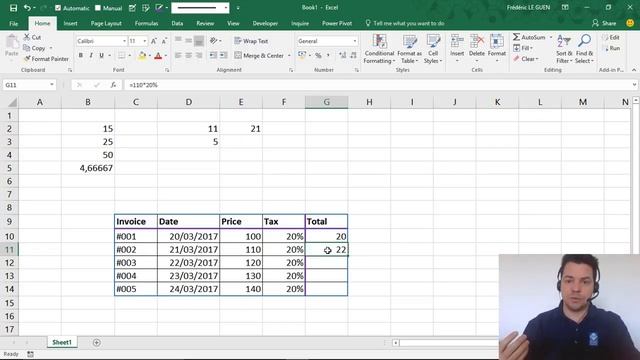Click the Insert Function fx icon

(x=113, y=85)
